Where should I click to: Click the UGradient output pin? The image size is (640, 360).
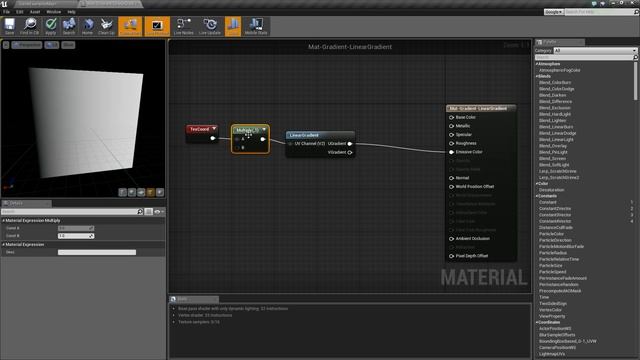(350, 144)
